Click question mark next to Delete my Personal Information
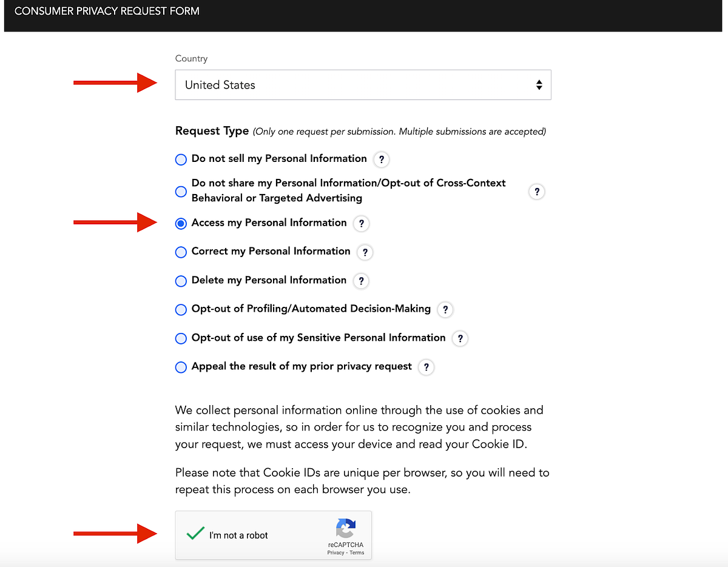Image resolution: width=728 pixels, height=567 pixels. point(361,281)
